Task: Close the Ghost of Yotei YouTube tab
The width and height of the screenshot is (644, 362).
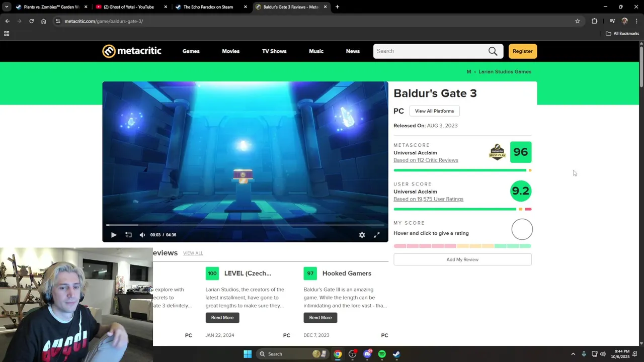Action: point(166,7)
